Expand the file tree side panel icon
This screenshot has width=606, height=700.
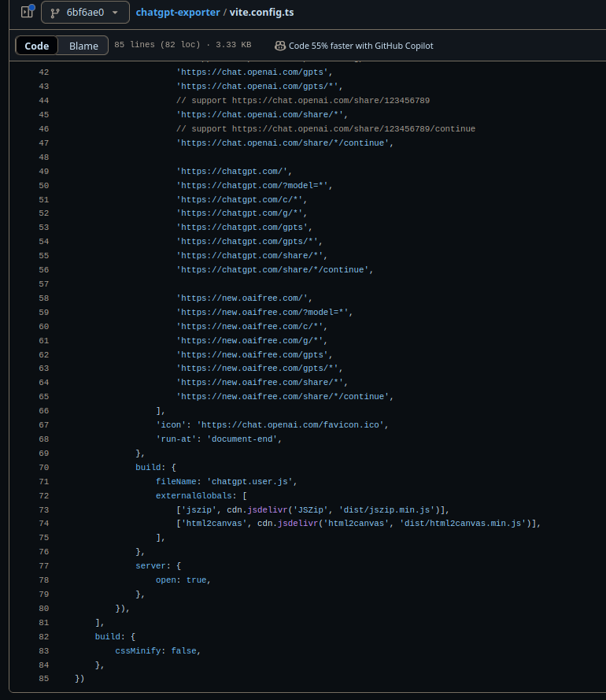pyautogui.click(x=28, y=12)
